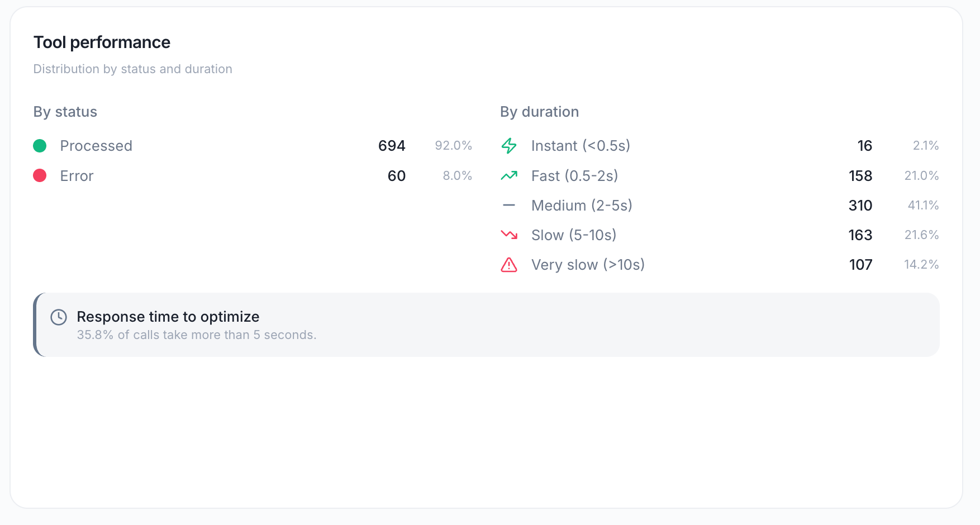Click the red Error status dot
The height and width of the screenshot is (525, 980).
point(40,176)
